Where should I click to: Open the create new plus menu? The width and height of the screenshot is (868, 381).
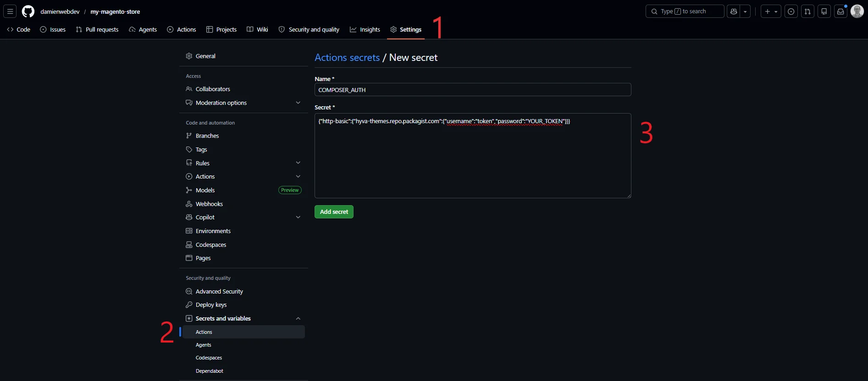pyautogui.click(x=771, y=11)
